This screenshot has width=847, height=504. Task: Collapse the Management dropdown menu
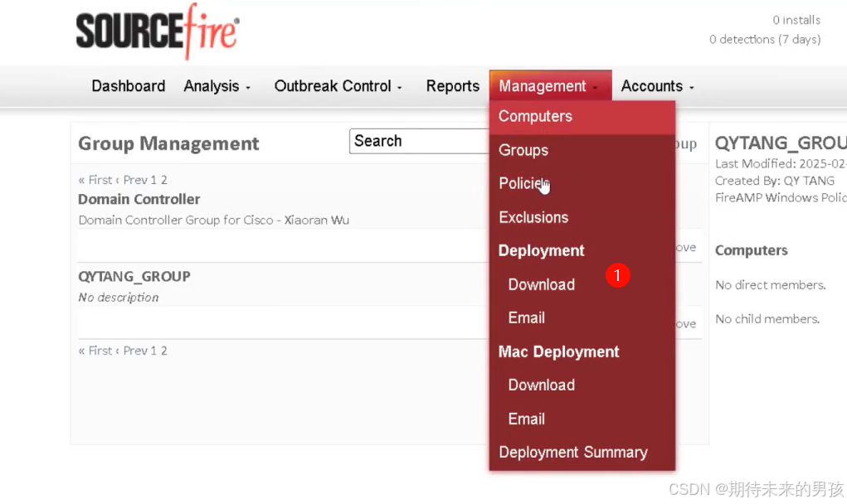coord(550,86)
